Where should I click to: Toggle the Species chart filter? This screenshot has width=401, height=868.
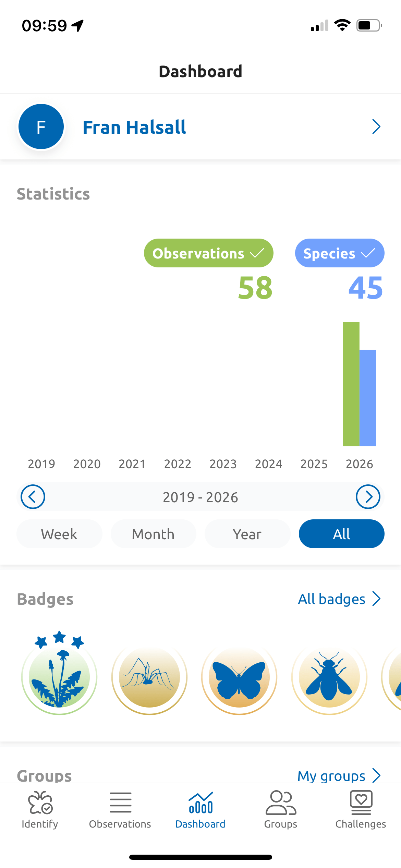point(340,253)
